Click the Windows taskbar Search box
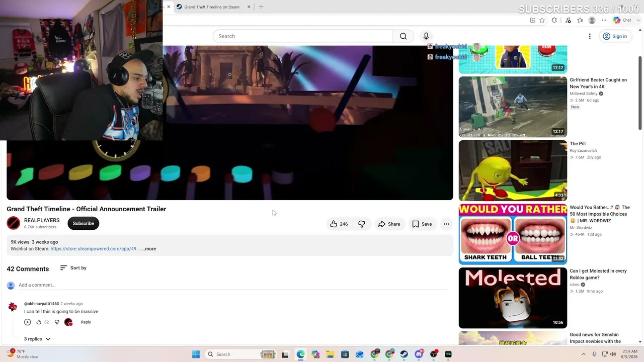 [242, 354]
